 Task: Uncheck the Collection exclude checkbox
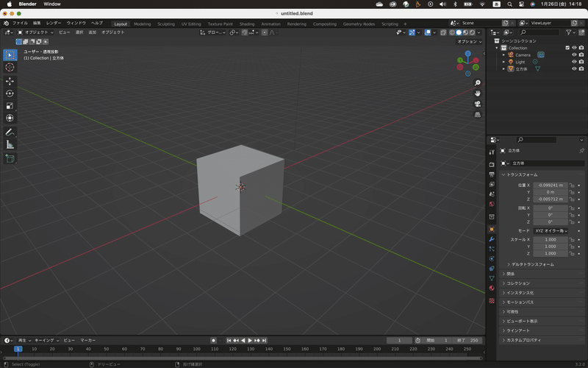click(x=567, y=48)
